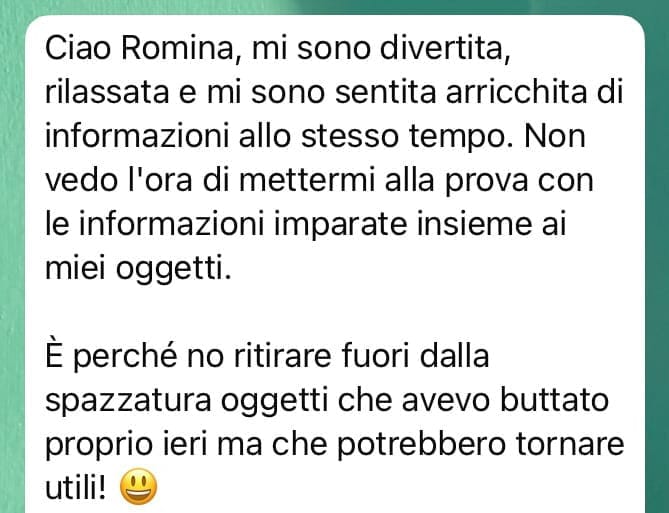Image resolution: width=669 pixels, height=513 pixels.
Task: Tap the word utili! before the emoji
Action: 75,488
